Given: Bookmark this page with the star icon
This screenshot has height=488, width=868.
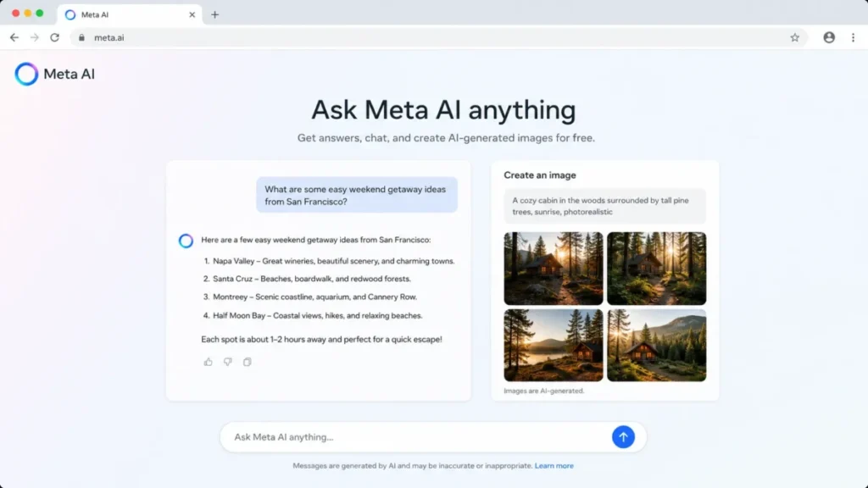Looking at the screenshot, I should click(795, 37).
